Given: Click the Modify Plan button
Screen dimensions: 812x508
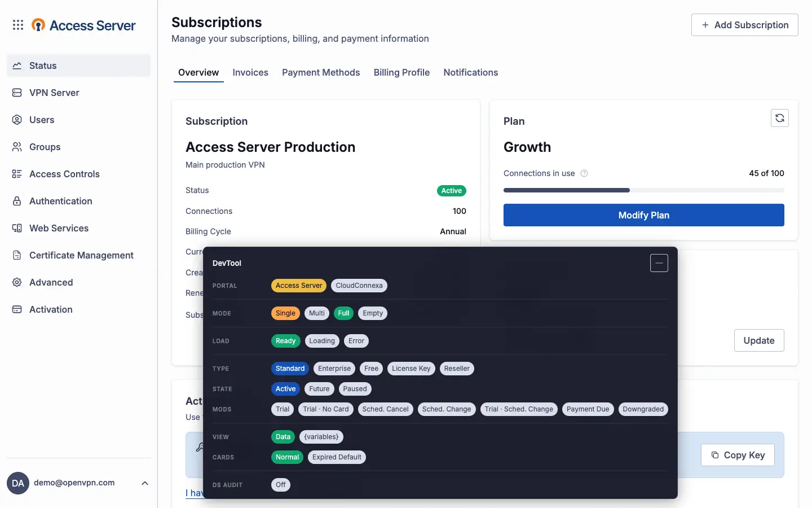Looking at the screenshot, I should [644, 215].
